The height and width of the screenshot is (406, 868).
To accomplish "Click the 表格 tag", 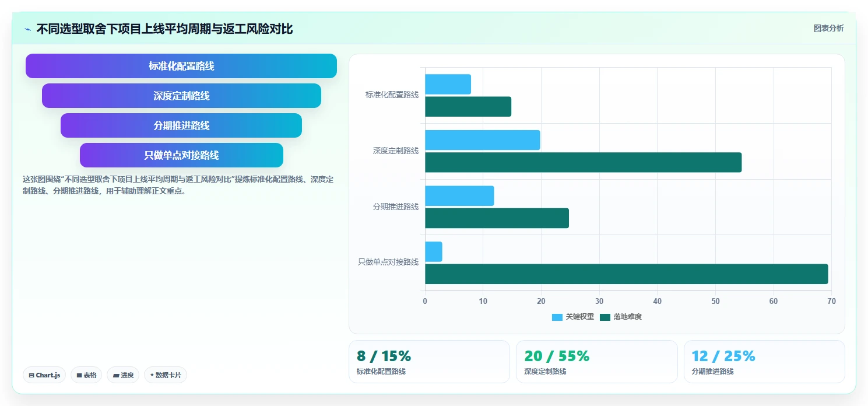I will [87, 375].
